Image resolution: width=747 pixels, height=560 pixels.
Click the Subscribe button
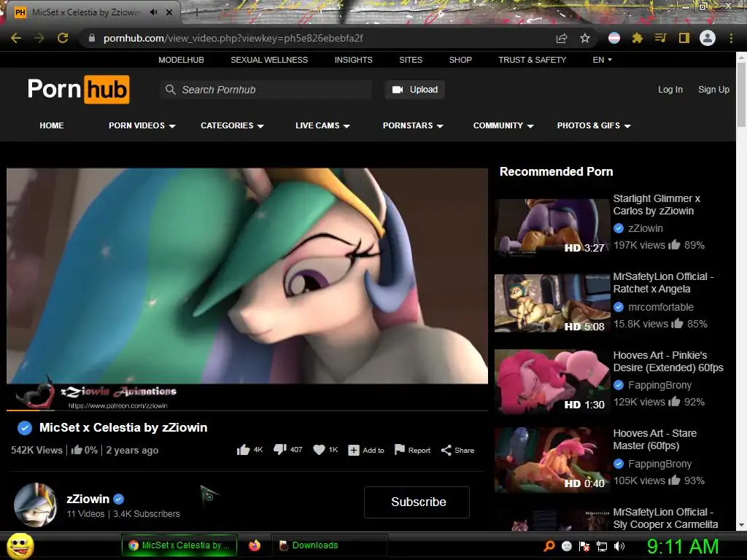click(417, 502)
